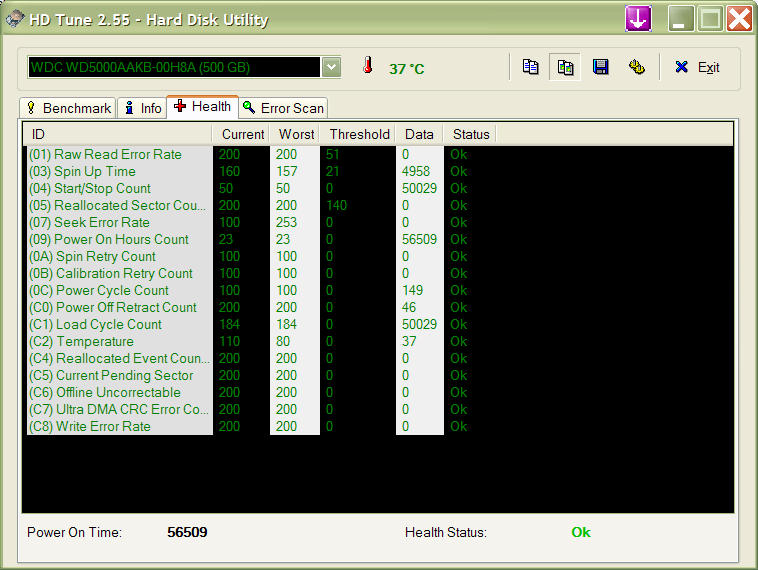Select the Raw Read Error Rate row
The width and height of the screenshot is (758, 570).
pos(105,154)
